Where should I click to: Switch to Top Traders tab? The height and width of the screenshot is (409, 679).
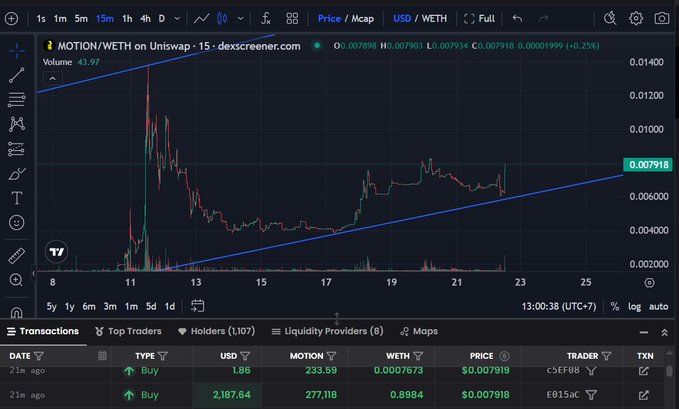tap(128, 331)
